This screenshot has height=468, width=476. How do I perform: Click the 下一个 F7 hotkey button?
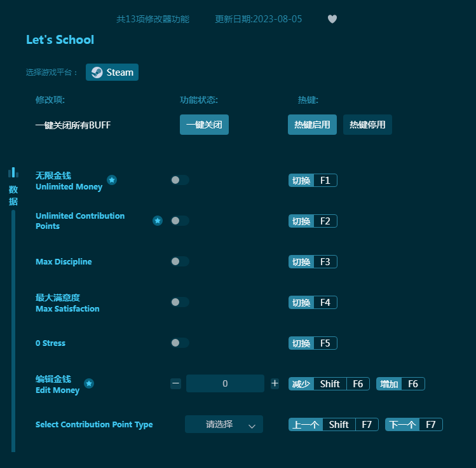click(414, 425)
